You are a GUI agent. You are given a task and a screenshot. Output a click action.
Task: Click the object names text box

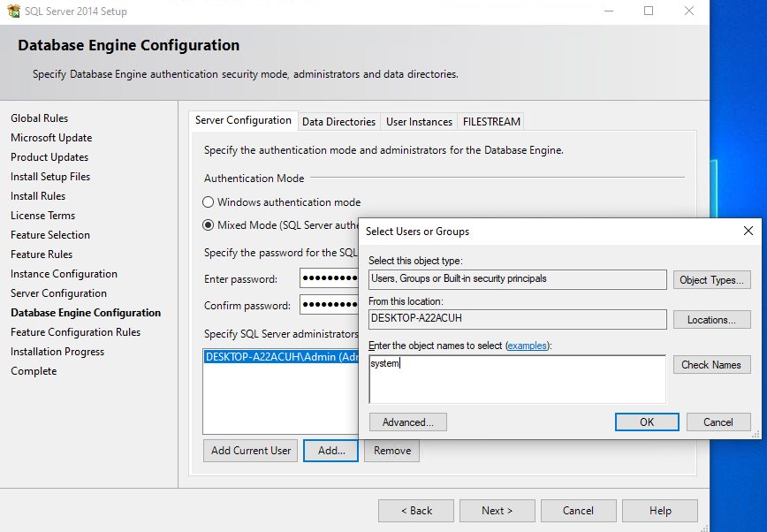(x=517, y=379)
